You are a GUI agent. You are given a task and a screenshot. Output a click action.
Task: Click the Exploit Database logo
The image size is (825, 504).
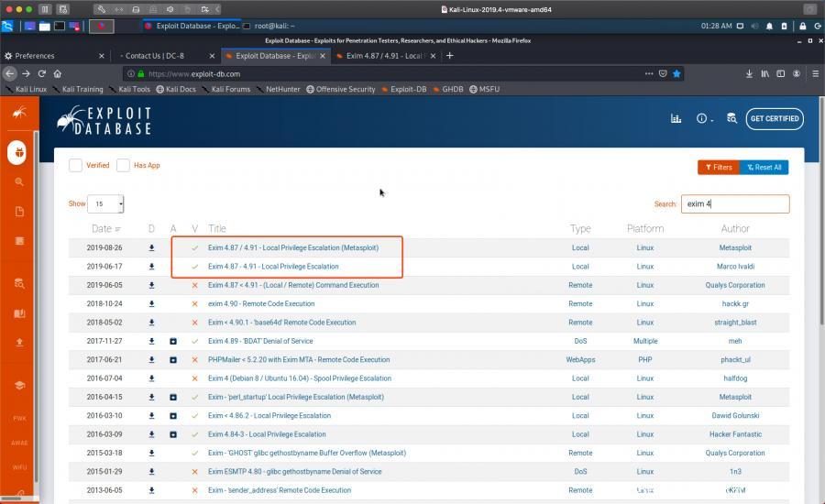(104, 120)
